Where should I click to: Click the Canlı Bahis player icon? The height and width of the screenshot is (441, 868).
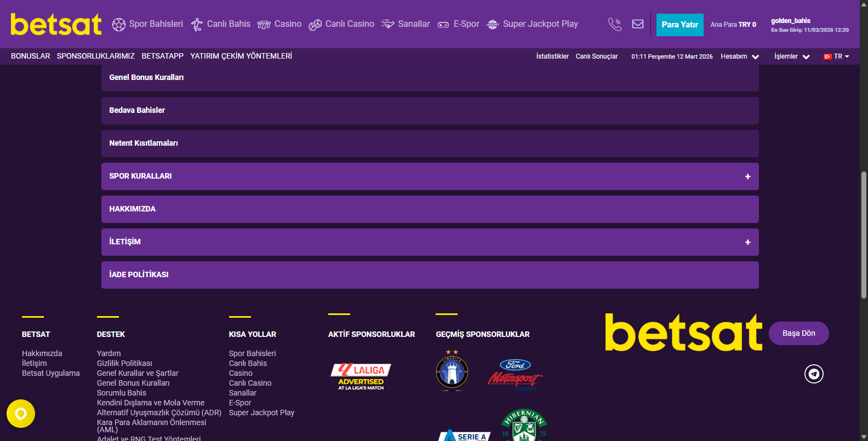197,25
